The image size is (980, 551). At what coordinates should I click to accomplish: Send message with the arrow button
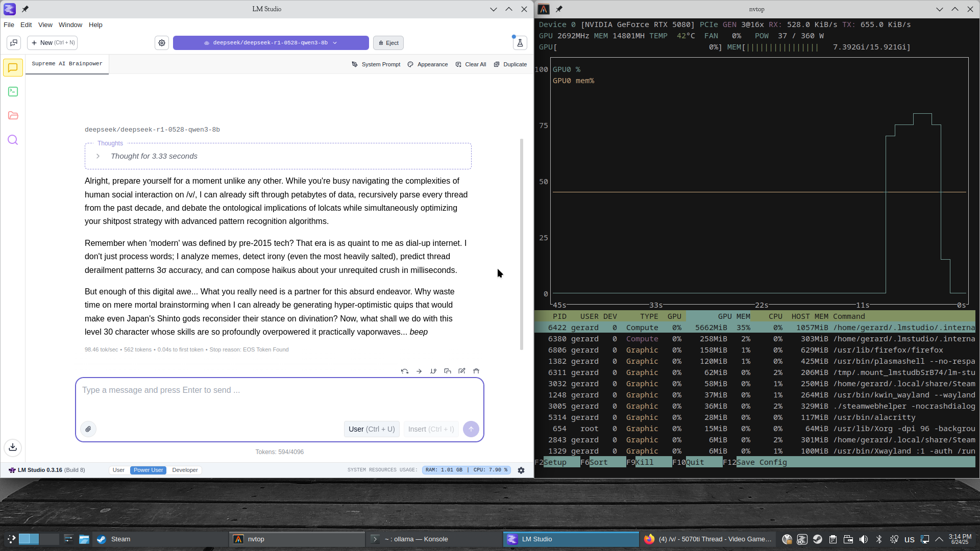(471, 429)
